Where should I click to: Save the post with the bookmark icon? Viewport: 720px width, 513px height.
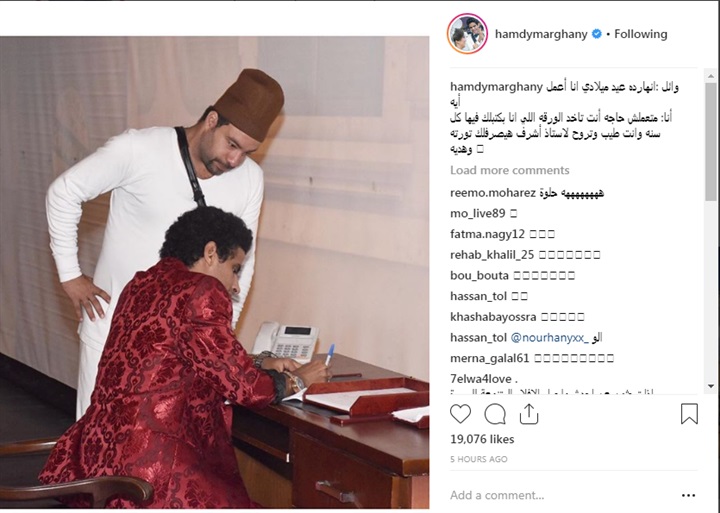click(x=689, y=414)
